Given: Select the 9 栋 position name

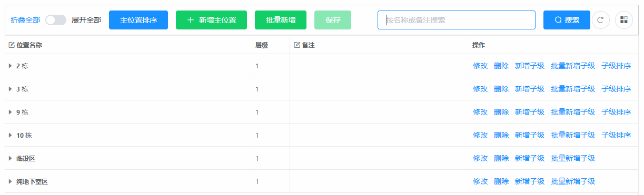Looking at the screenshot, I should coord(22,112).
